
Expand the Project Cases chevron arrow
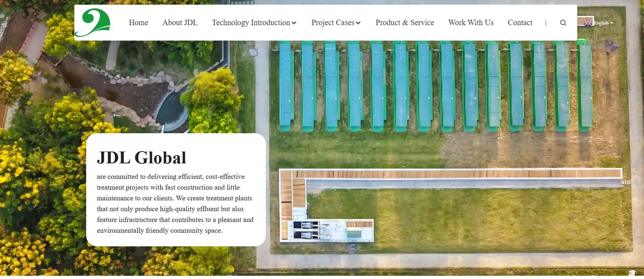tap(358, 23)
